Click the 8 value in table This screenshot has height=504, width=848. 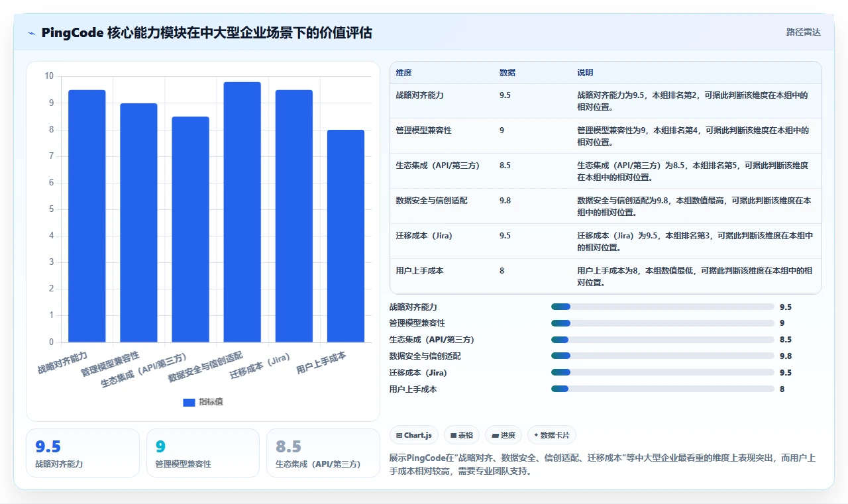click(x=502, y=271)
